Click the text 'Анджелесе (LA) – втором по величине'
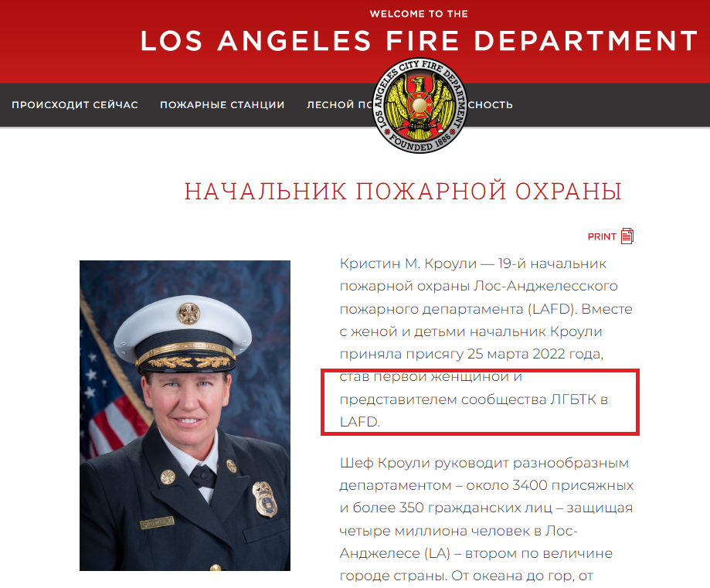Image resolution: width=710 pixels, height=588 pixels. 476,553
